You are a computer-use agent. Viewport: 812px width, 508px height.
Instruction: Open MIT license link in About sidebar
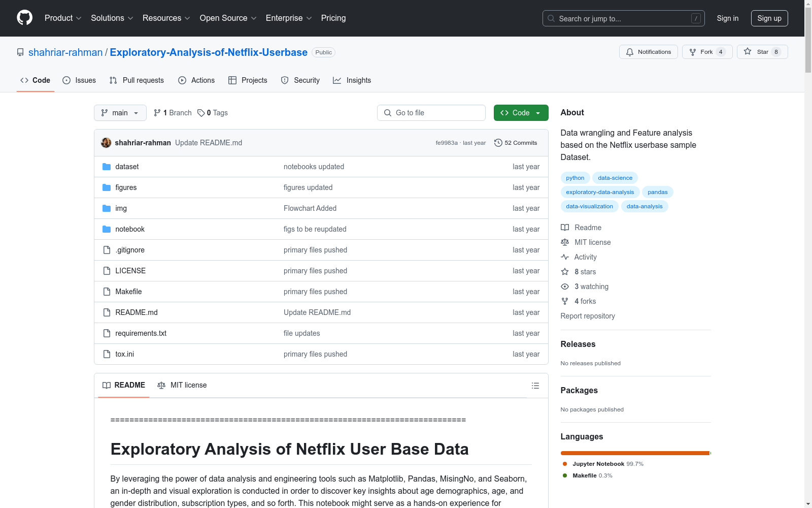[586, 242]
